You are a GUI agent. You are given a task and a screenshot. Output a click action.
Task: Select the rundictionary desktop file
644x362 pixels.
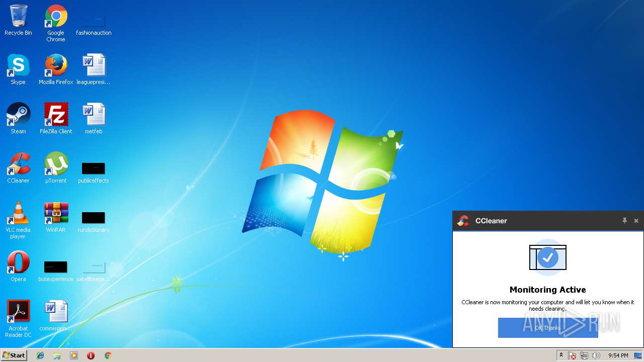[x=94, y=221]
